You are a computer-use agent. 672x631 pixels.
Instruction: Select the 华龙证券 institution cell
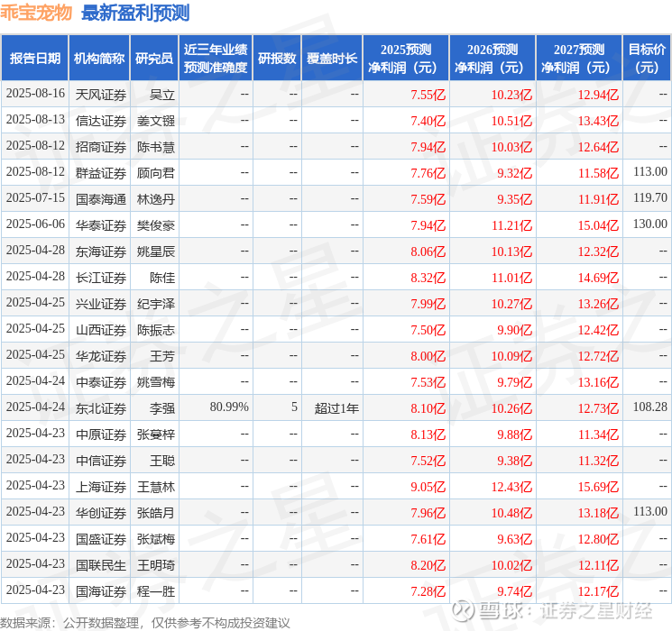click(x=101, y=356)
